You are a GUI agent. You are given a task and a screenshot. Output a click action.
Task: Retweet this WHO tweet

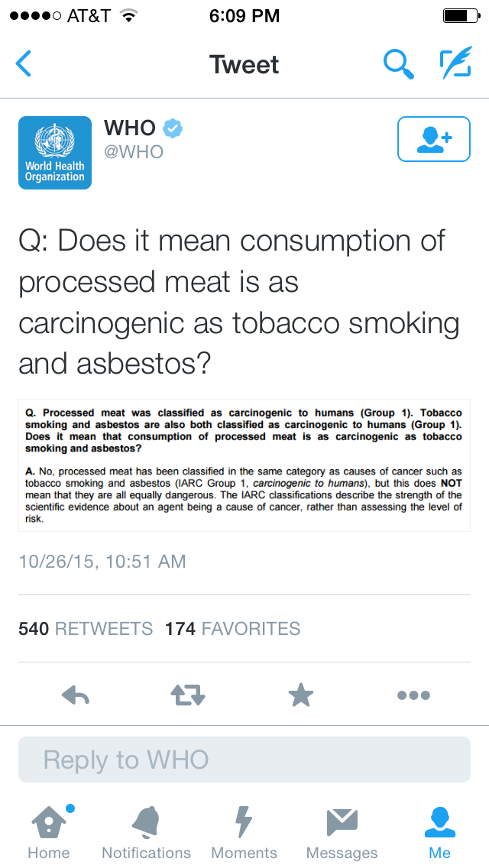pyautogui.click(x=188, y=695)
